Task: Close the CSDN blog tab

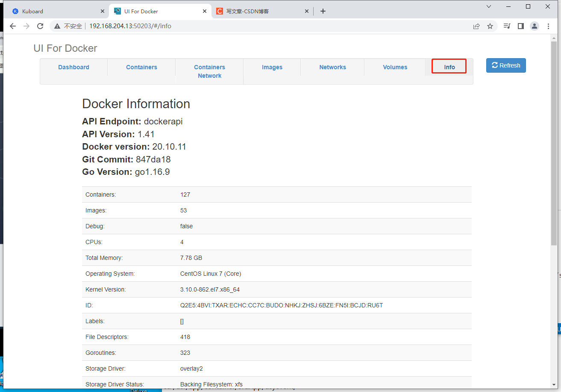Action: click(307, 11)
